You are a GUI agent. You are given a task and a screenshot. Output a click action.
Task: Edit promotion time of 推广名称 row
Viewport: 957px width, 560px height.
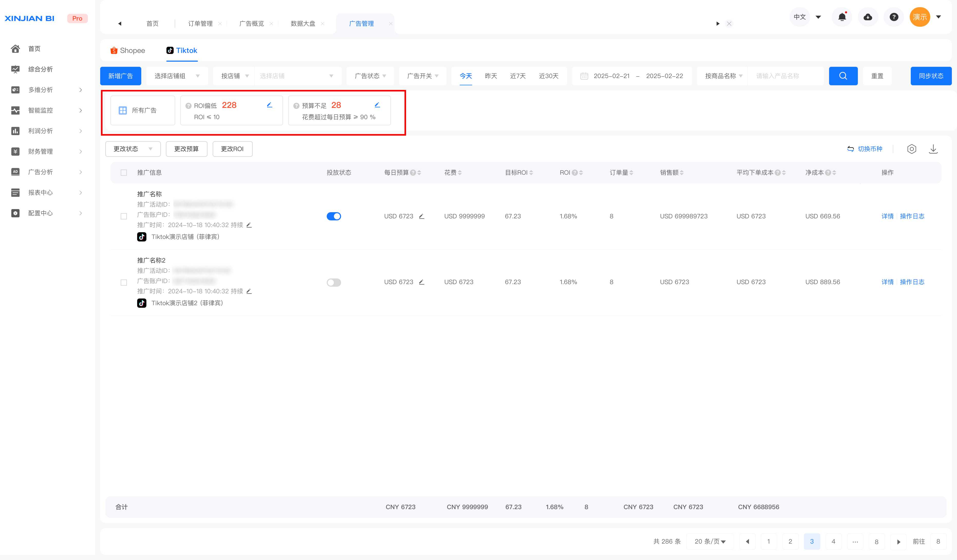(249, 225)
